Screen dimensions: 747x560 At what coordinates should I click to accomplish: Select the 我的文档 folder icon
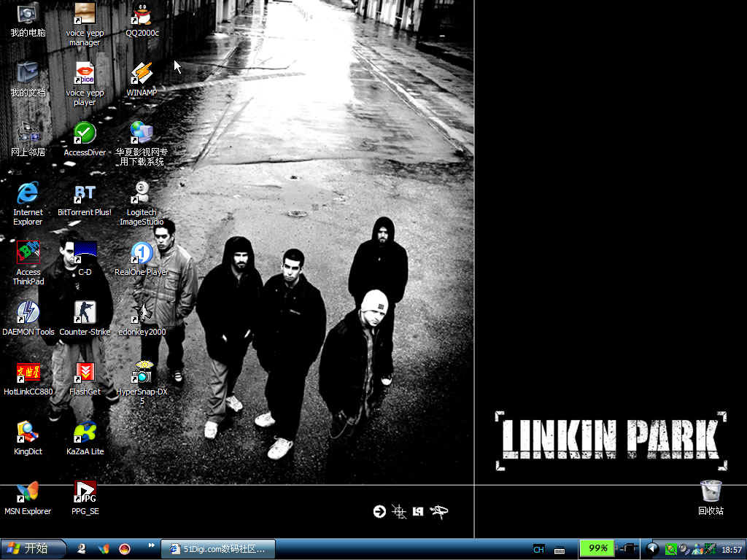point(28,79)
